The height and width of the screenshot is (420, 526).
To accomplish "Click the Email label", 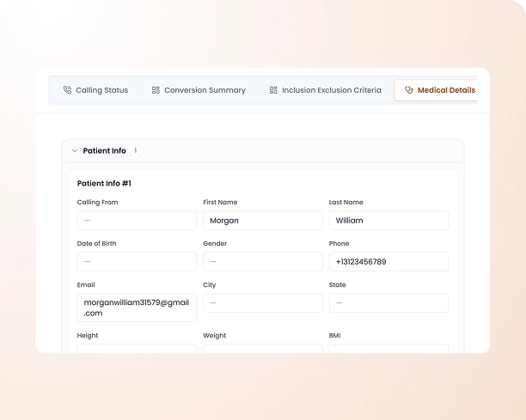I will (x=86, y=285).
